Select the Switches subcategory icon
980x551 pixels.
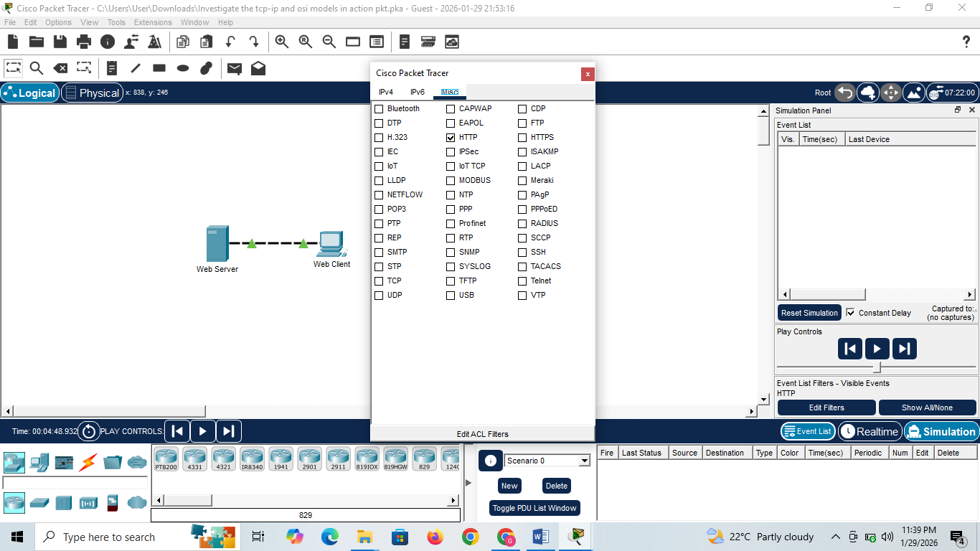(39, 503)
